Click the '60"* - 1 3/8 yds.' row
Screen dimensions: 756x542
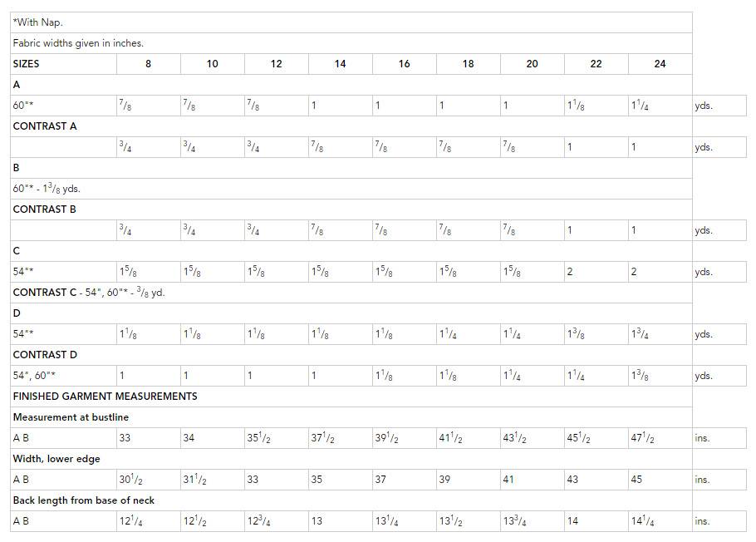(351, 188)
